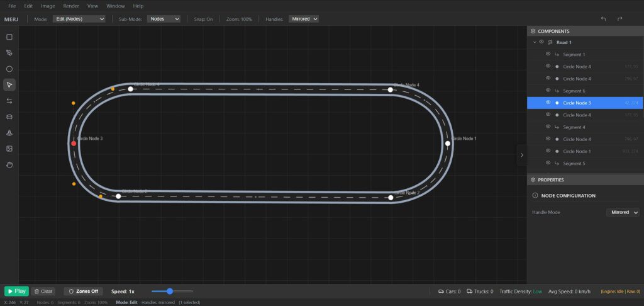Open the View menu
The width and height of the screenshot is (644, 306).
click(x=93, y=6)
